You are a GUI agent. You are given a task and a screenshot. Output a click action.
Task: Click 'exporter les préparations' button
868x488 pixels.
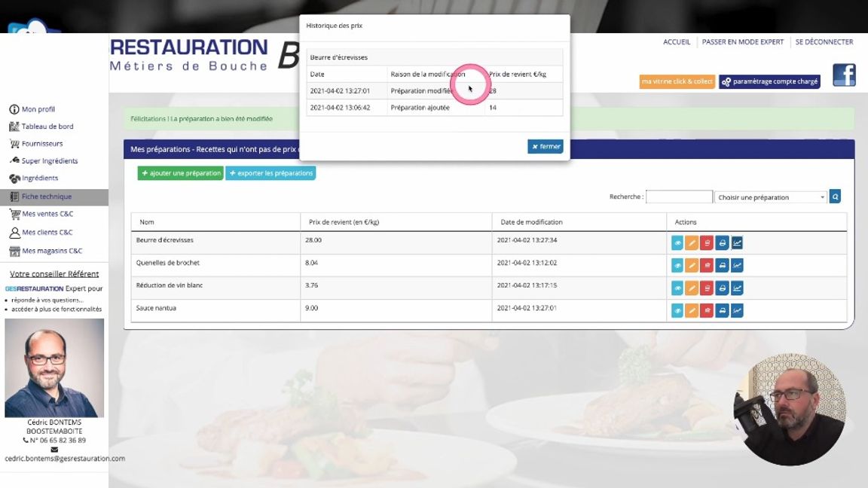(270, 173)
